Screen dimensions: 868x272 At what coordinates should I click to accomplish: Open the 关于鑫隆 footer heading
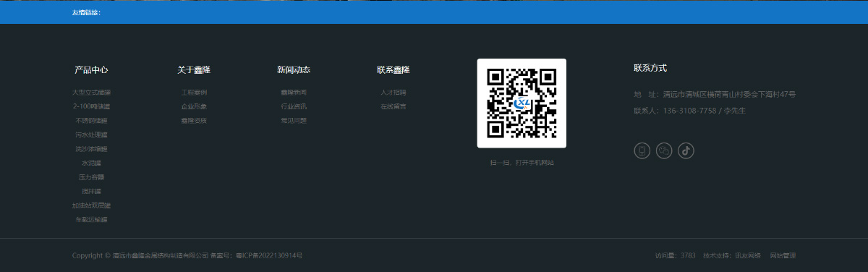tap(194, 70)
